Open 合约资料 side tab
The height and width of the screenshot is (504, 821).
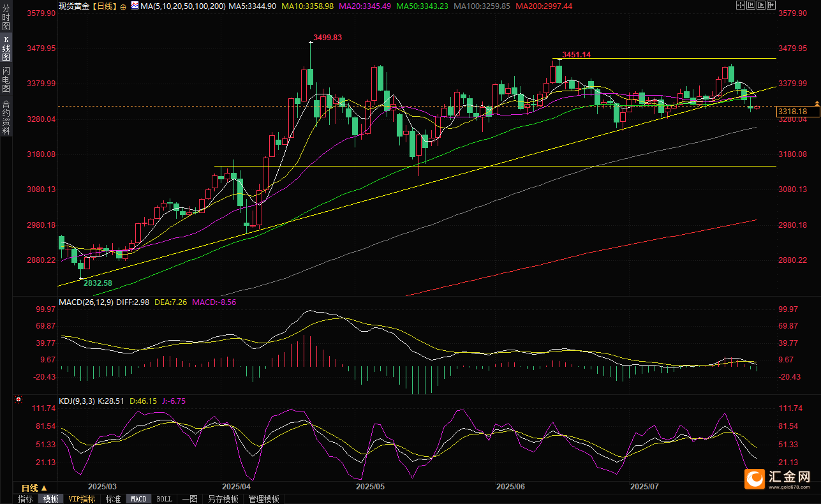tap(6, 117)
